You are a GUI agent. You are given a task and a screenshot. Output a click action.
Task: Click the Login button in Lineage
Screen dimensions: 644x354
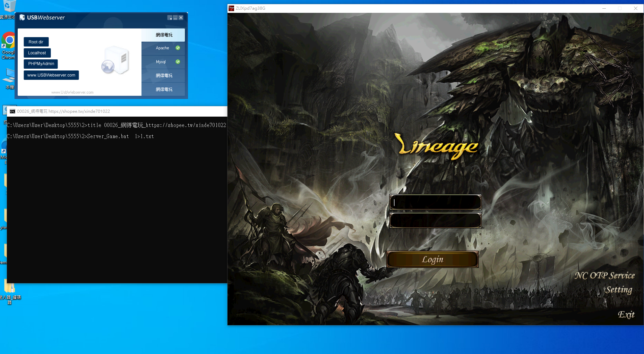pyautogui.click(x=432, y=259)
